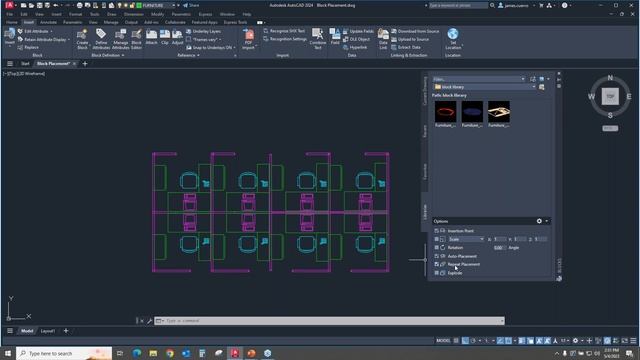Click the Create Block tool
640x360 pixels.
(x=82, y=39)
